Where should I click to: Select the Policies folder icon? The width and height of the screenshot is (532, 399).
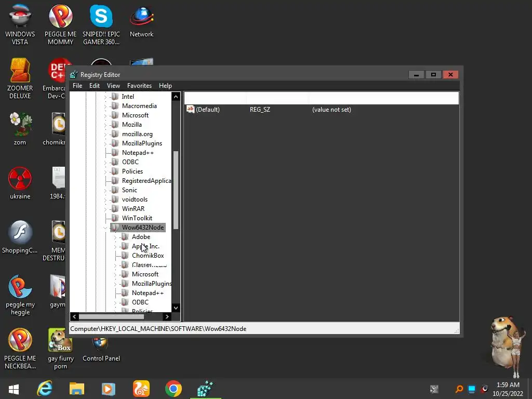(115, 171)
